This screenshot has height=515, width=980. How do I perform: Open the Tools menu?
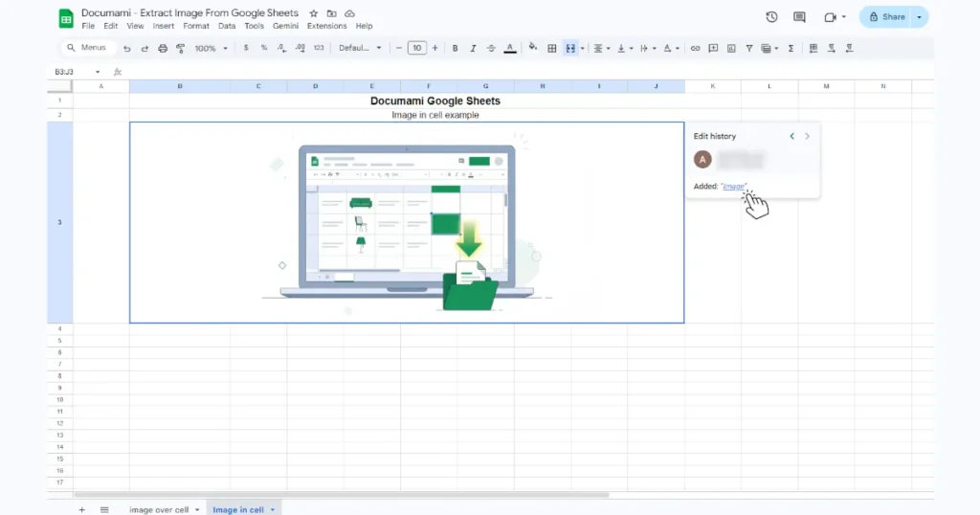(x=254, y=26)
